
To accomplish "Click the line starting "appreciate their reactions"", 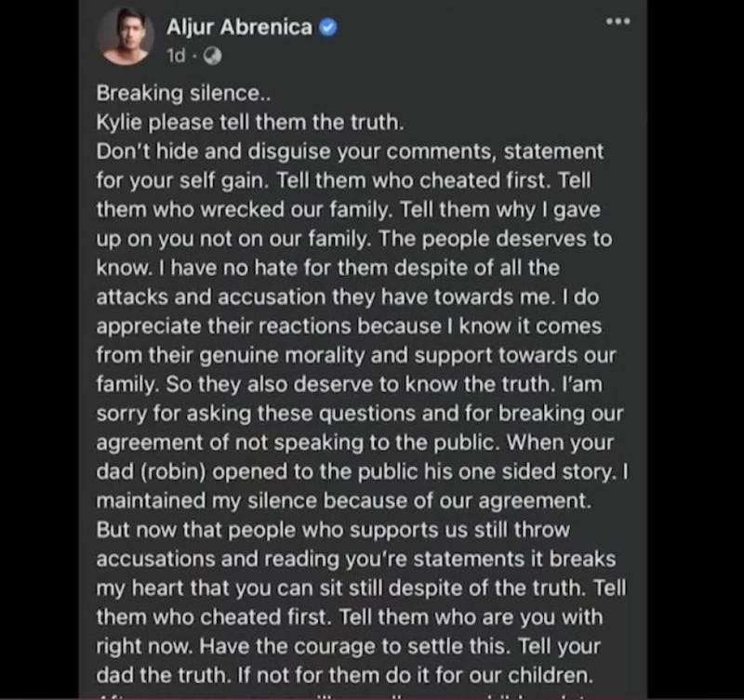I will coord(349,326).
